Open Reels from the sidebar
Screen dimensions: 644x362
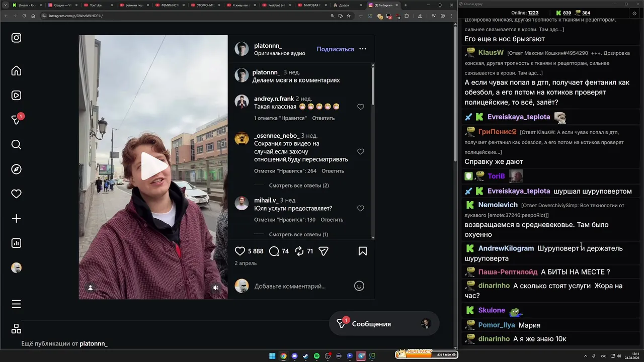16,95
